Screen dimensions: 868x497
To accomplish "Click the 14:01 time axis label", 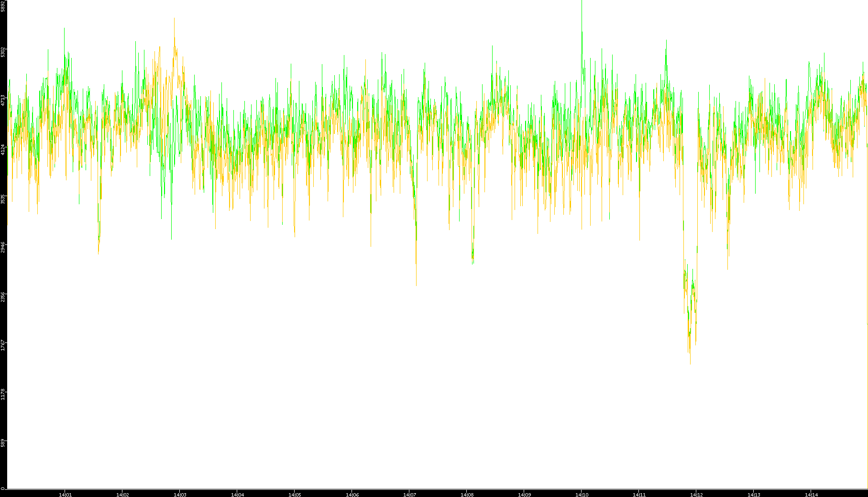I will tap(65, 494).
